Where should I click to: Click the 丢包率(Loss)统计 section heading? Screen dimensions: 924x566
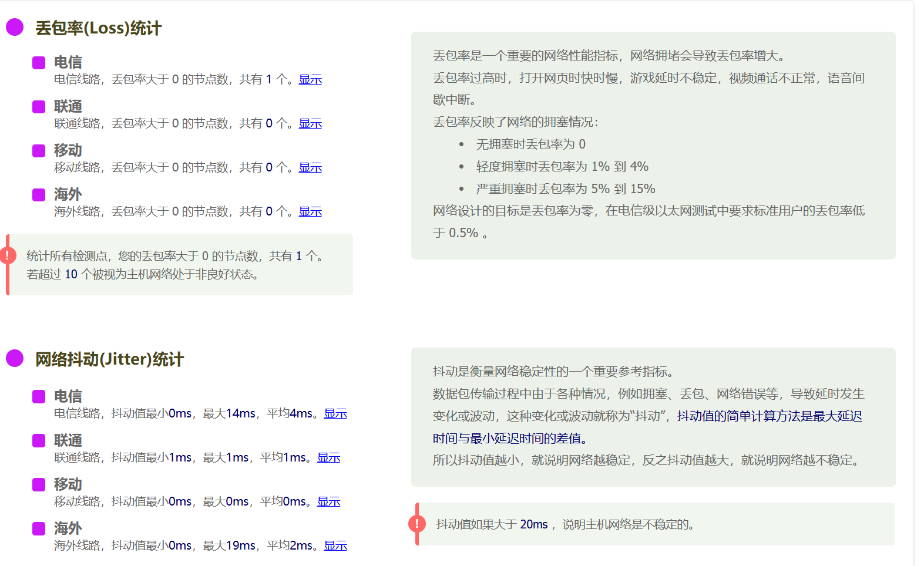tap(98, 28)
